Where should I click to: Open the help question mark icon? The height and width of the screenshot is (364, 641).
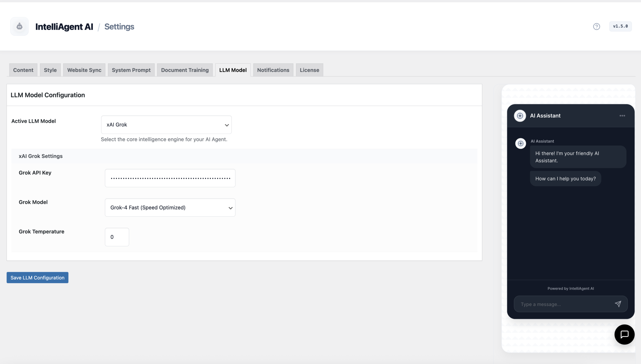tap(596, 26)
